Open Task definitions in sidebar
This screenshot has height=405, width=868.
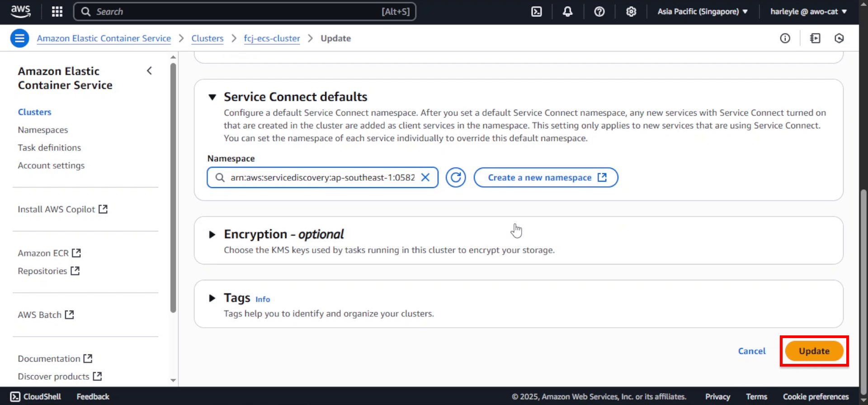[x=49, y=148]
